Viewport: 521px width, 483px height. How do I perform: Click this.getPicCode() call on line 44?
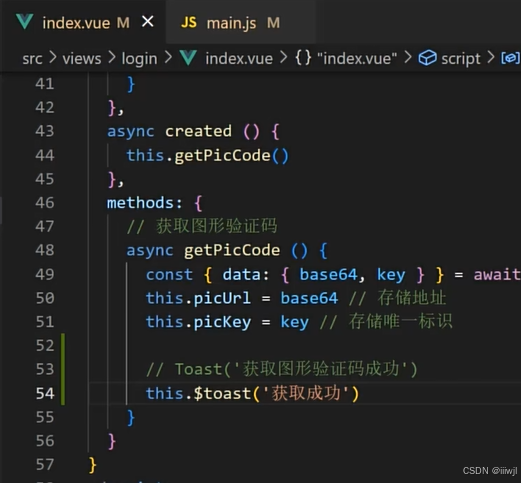pos(207,156)
